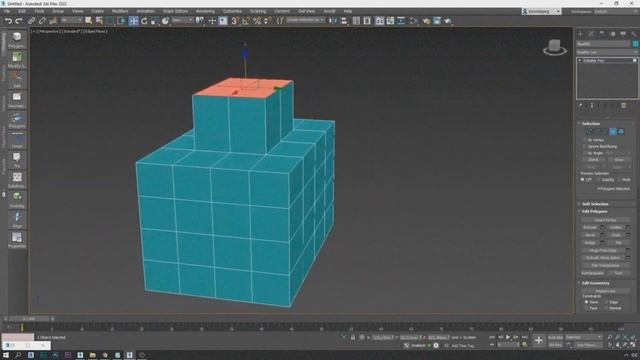Screen dimensions: 640x360
Task: Select Polygon sub-object level icon
Action: (613, 131)
